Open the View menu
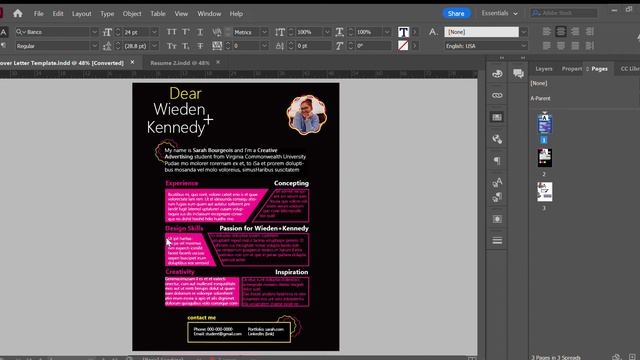Screen dimensions: 640x360 (181, 13)
